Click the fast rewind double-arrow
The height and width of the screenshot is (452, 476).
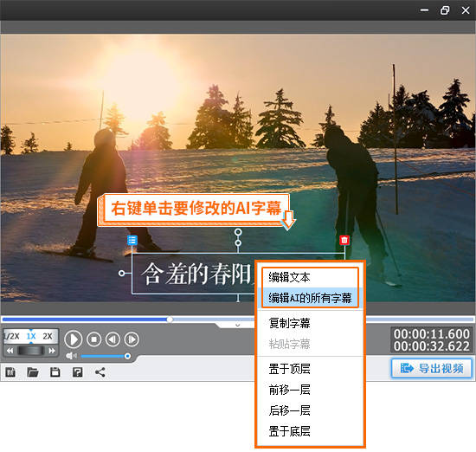[10, 351]
